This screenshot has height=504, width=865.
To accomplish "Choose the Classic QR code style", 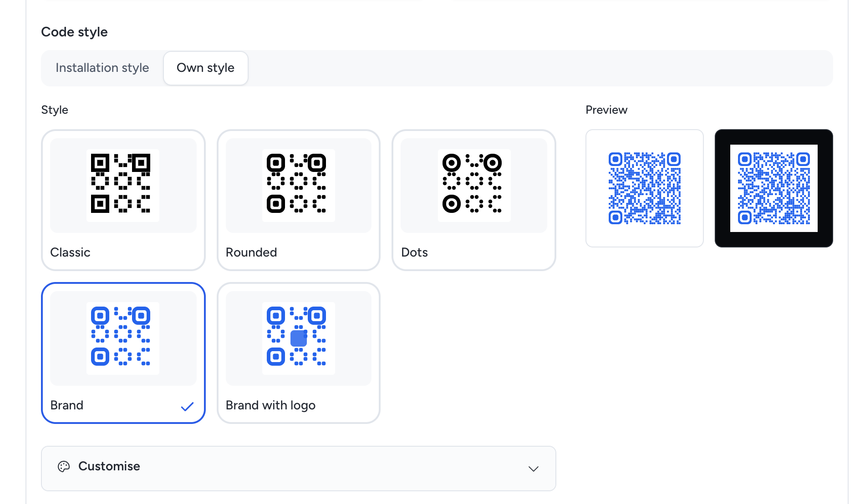I will [x=123, y=200].
